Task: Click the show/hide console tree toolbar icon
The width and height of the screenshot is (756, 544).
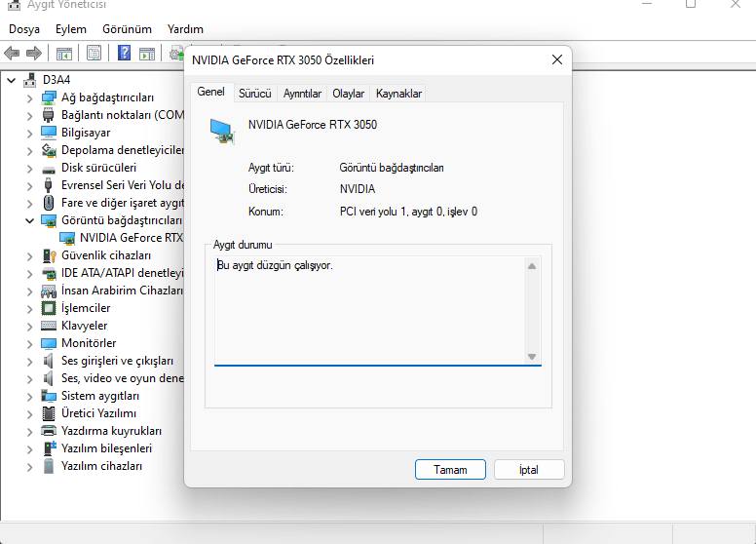Action: tap(63, 53)
